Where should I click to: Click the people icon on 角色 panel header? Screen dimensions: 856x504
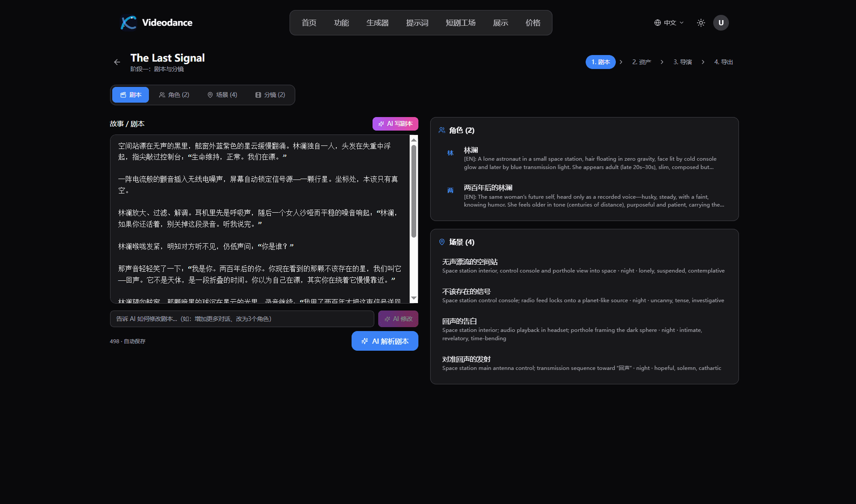[x=442, y=130]
